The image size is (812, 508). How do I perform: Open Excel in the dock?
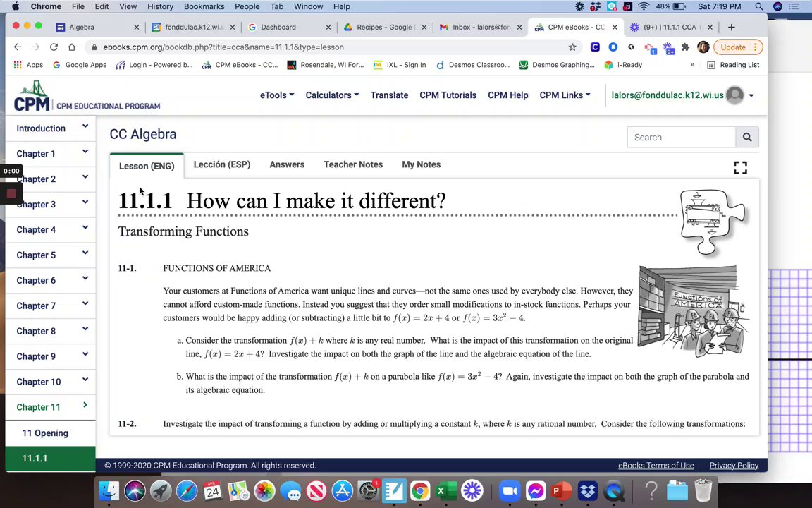[x=446, y=490]
